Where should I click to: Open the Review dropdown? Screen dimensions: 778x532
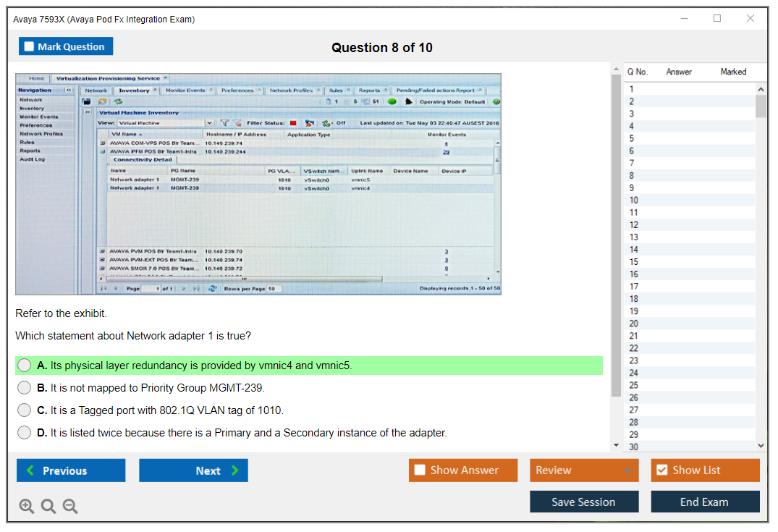583,470
